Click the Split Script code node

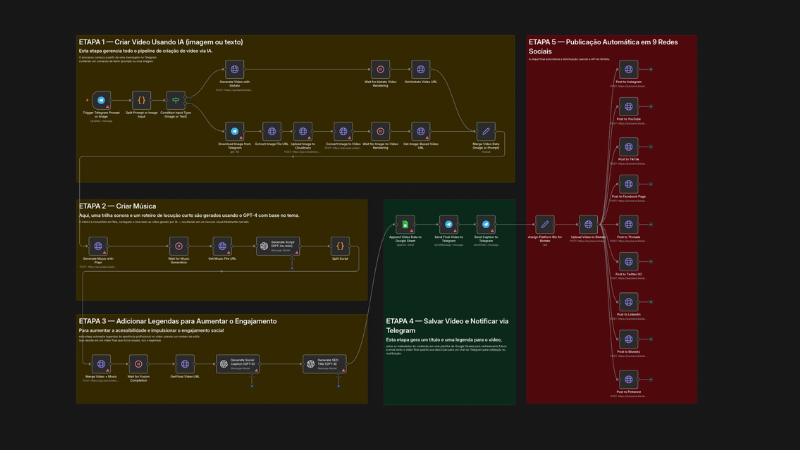(x=339, y=245)
